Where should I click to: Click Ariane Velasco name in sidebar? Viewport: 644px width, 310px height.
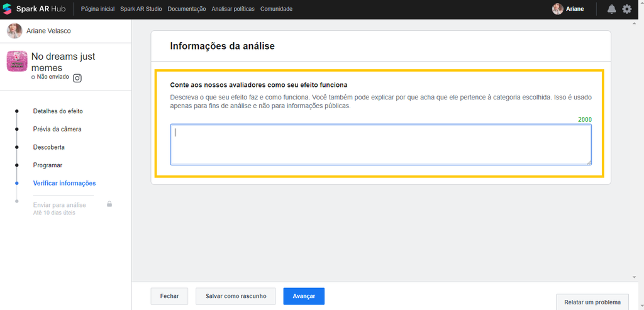pos(48,31)
